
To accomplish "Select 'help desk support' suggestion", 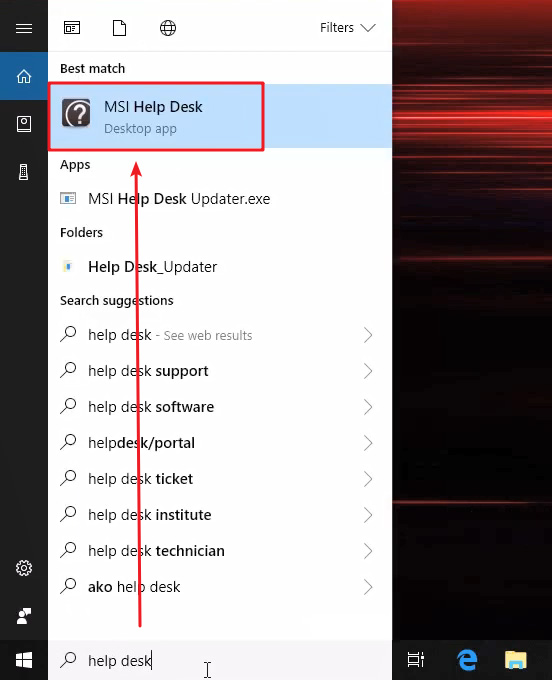I will tap(220, 371).
